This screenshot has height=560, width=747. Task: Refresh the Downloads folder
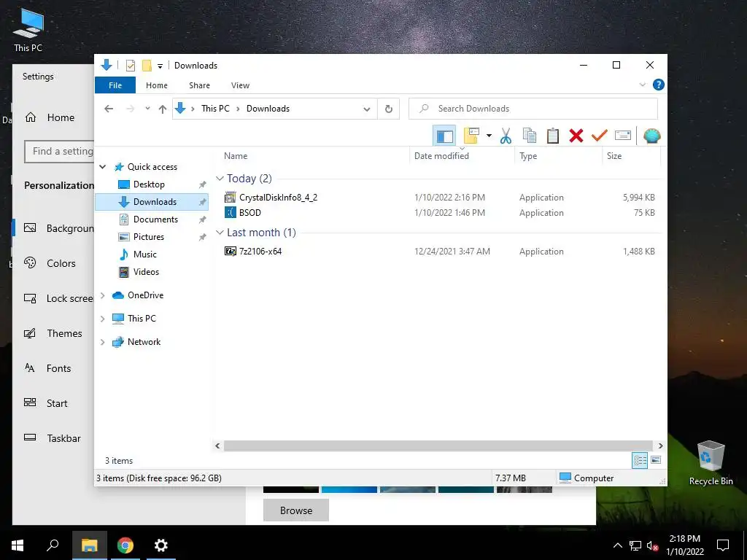click(389, 109)
